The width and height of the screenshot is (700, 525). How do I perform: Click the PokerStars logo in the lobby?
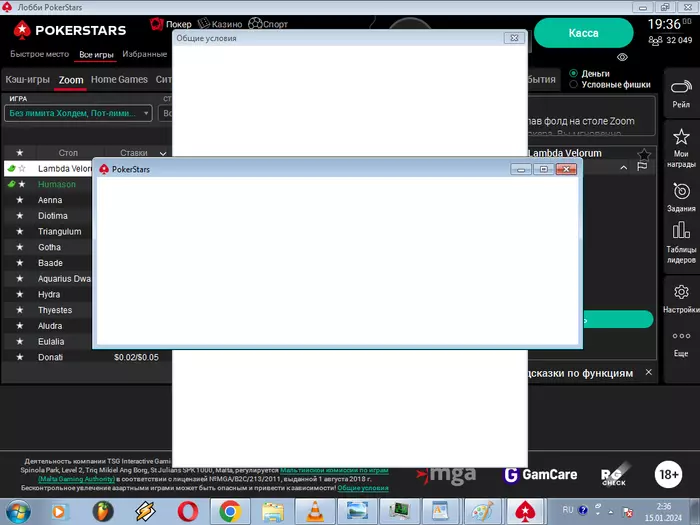(x=70, y=30)
